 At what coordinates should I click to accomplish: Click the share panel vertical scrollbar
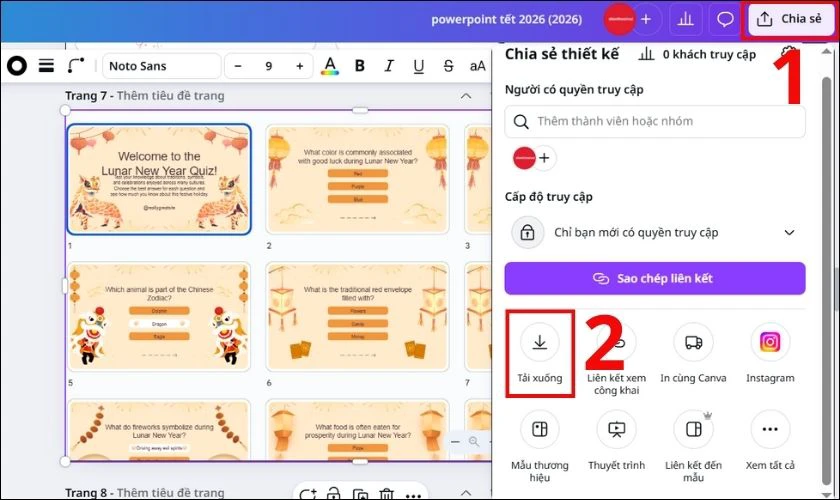(x=827, y=279)
